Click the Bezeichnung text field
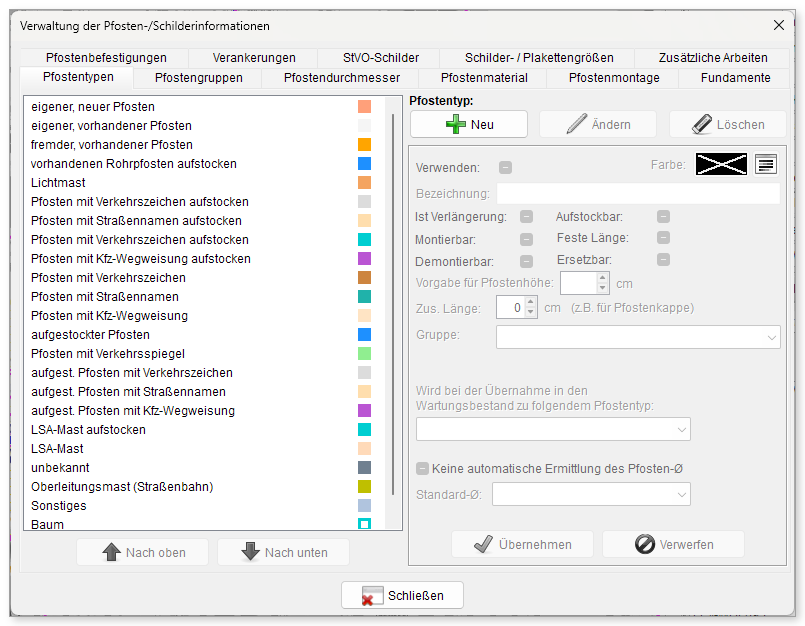 (x=638, y=194)
